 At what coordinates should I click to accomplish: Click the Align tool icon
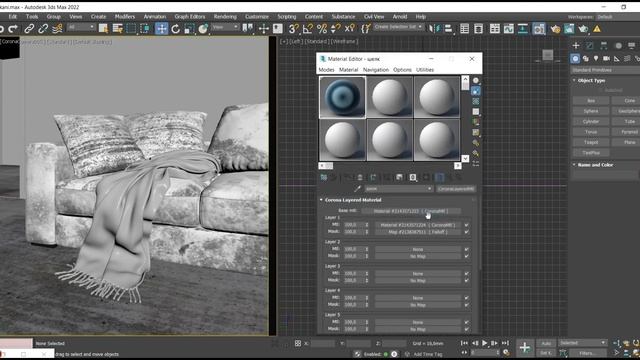[x=448, y=29]
